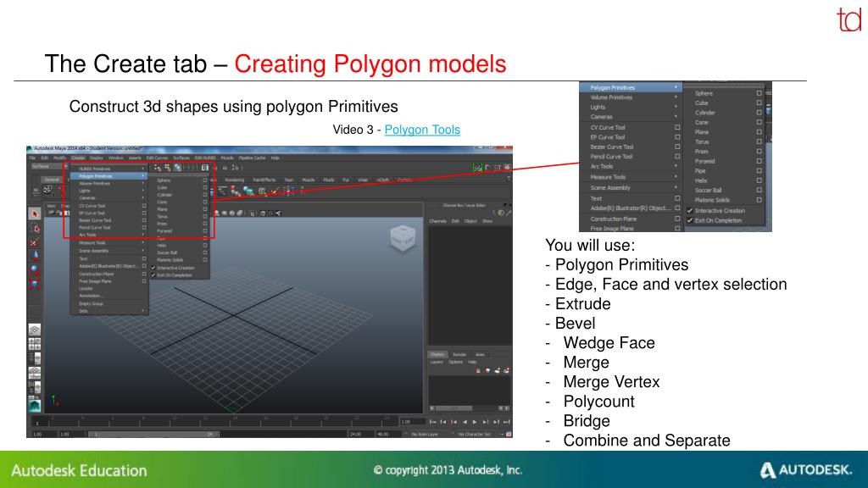Open the File menu in Maya
The height and width of the screenshot is (488, 868).
pyautogui.click(x=33, y=158)
